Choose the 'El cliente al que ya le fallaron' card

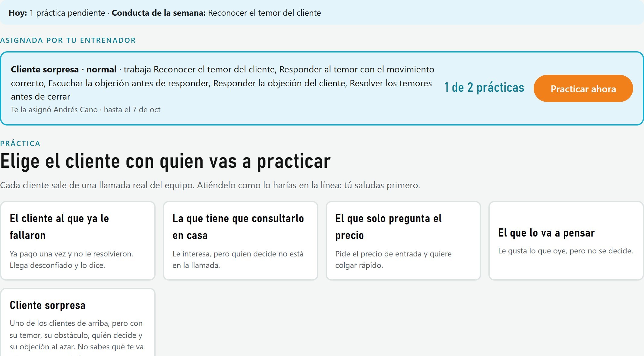(78, 241)
